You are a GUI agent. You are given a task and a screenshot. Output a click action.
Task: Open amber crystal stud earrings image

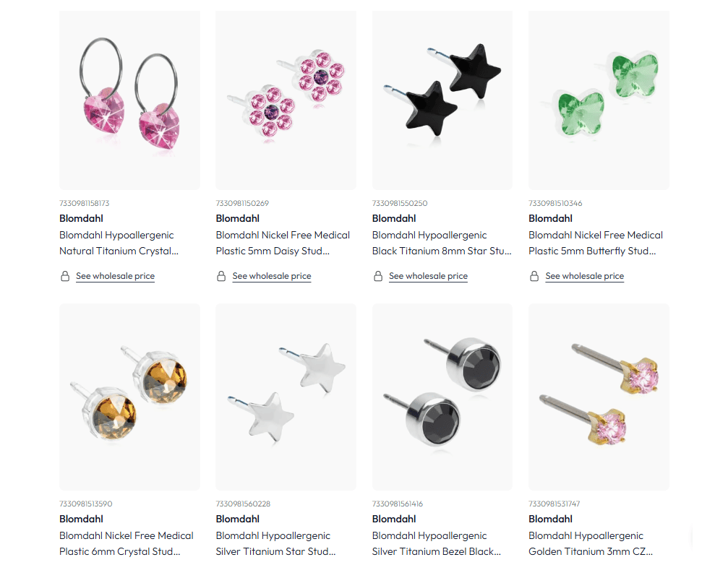tap(129, 397)
